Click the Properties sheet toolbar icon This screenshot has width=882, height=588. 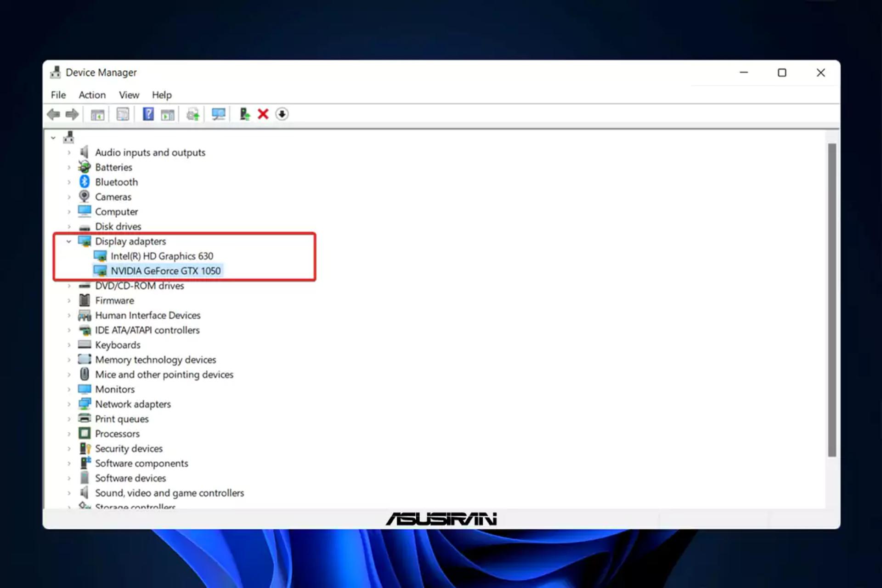(x=123, y=114)
